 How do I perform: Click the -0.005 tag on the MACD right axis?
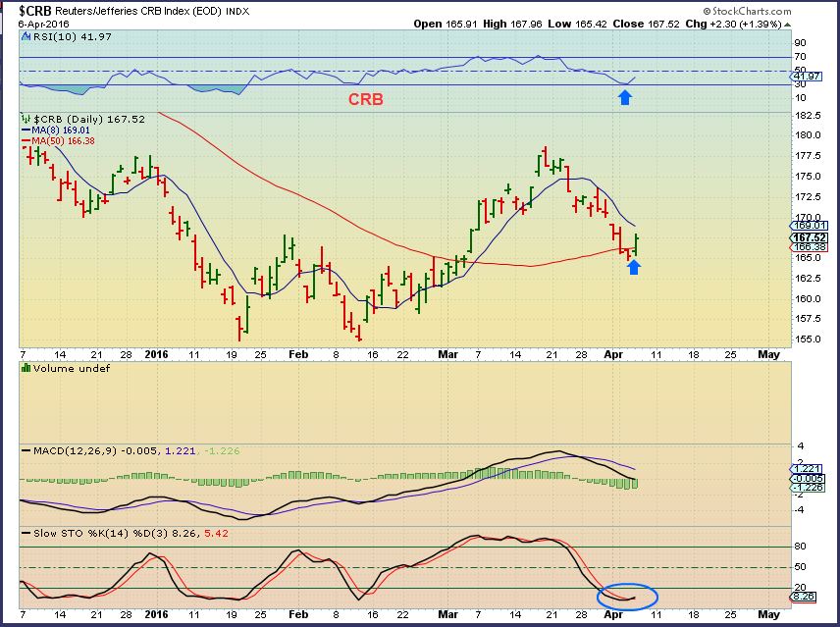click(x=807, y=478)
